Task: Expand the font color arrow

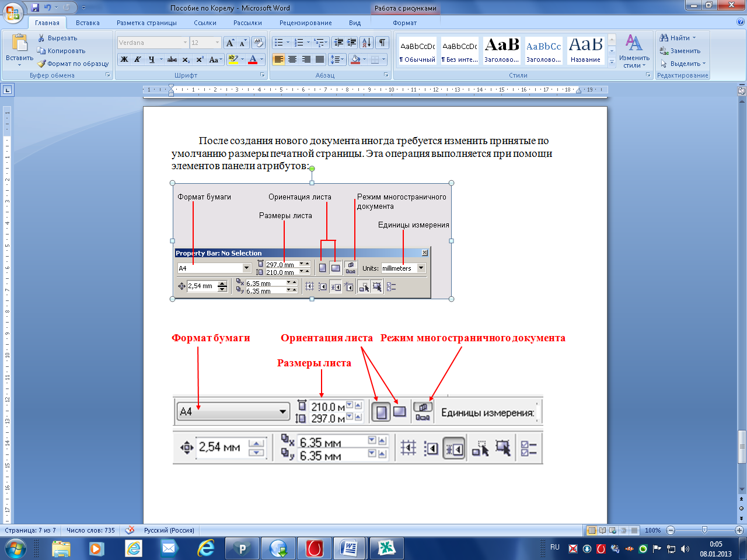Action: [262, 60]
